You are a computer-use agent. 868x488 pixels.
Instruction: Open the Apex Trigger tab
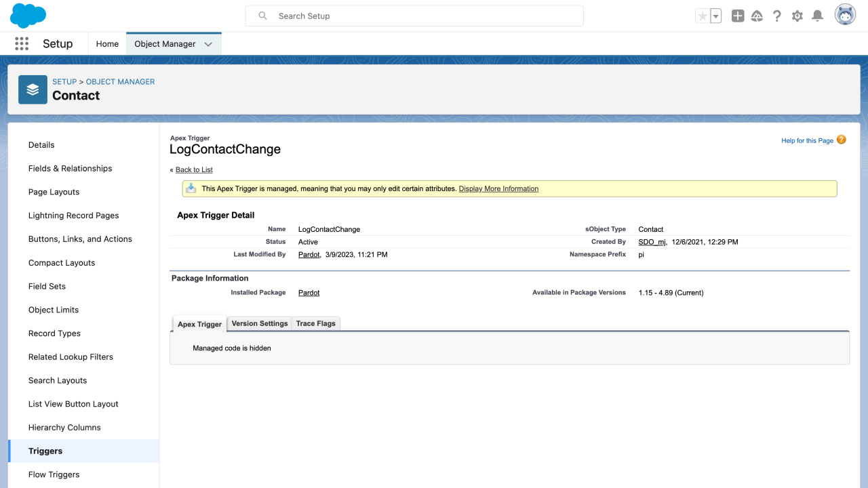(x=199, y=324)
